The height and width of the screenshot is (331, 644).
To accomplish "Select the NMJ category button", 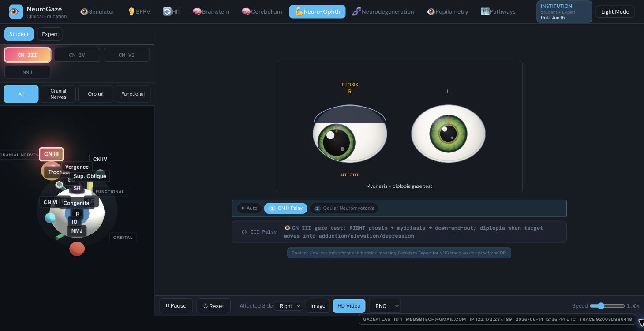I will (x=27, y=72).
